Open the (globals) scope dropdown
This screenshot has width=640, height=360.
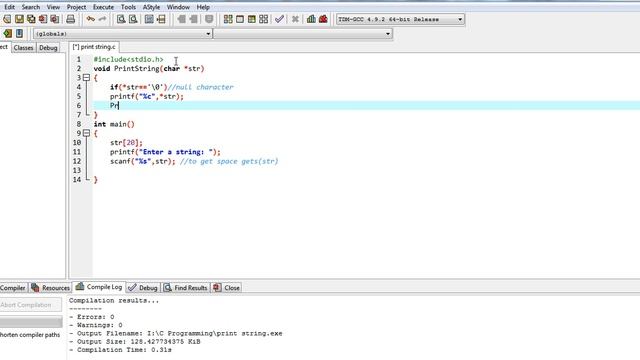(122, 33)
